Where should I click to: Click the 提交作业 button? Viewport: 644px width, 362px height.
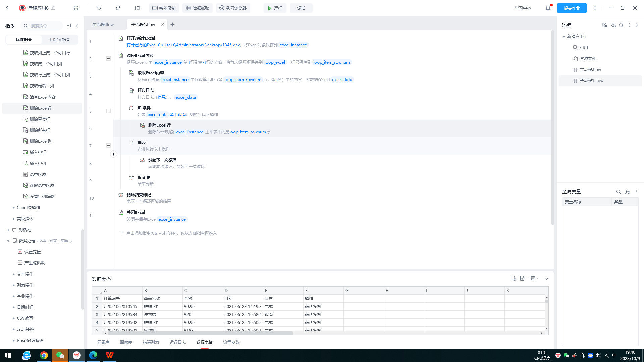(572, 8)
